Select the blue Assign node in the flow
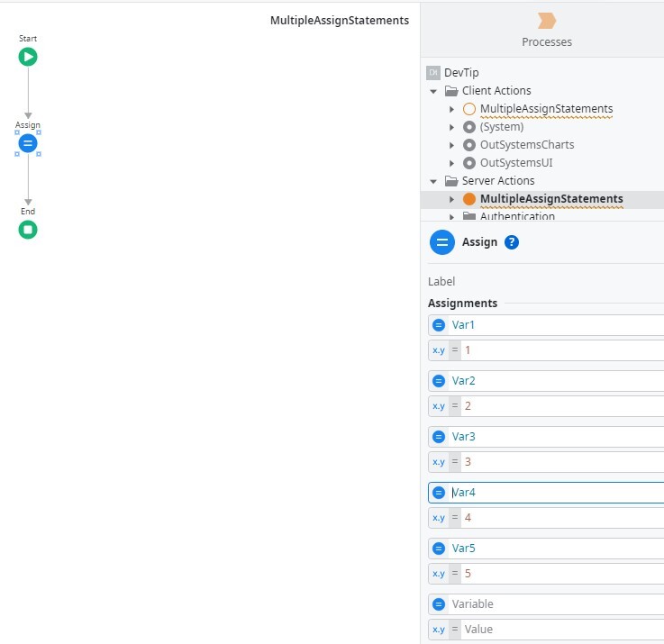The height and width of the screenshot is (644, 664). [28, 143]
